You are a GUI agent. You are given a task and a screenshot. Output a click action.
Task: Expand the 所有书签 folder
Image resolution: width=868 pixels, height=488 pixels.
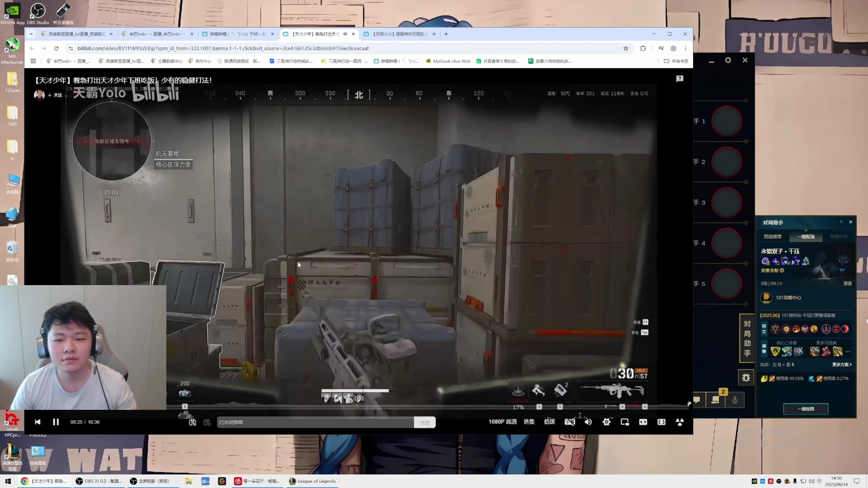pos(676,61)
